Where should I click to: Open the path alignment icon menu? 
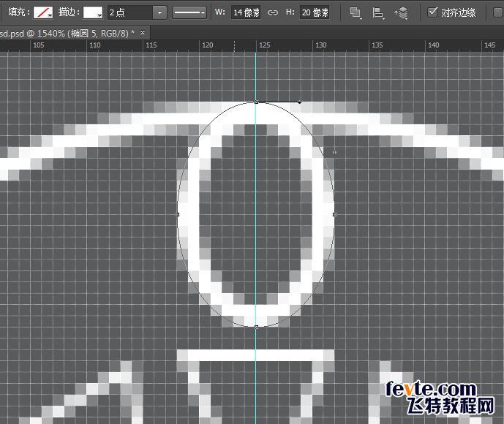click(x=378, y=12)
